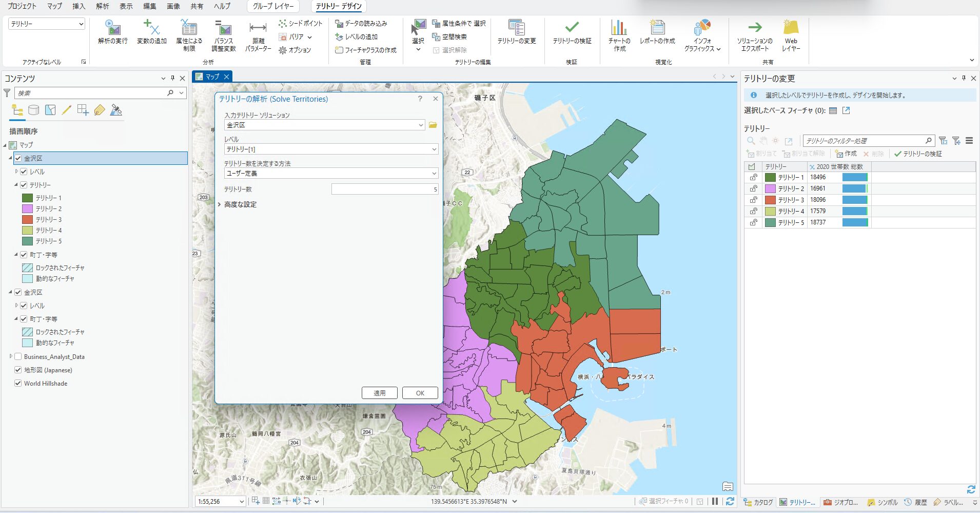Image resolution: width=980 pixels, height=513 pixels.
Task: Click the folder browse icon beside 入力テリトリー ソリューション
Action: coord(433,125)
